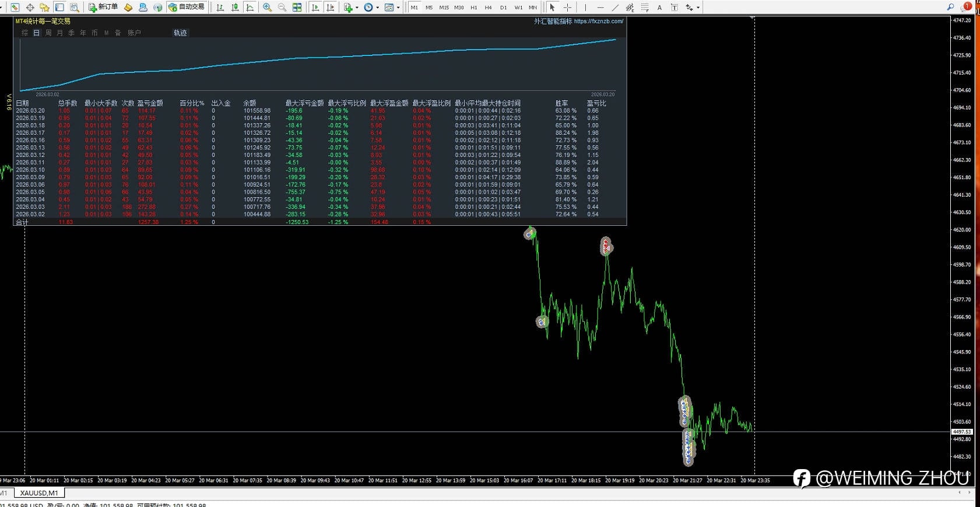Switch chart to bar chart type
The image size is (980, 507).
pos(220,7)
